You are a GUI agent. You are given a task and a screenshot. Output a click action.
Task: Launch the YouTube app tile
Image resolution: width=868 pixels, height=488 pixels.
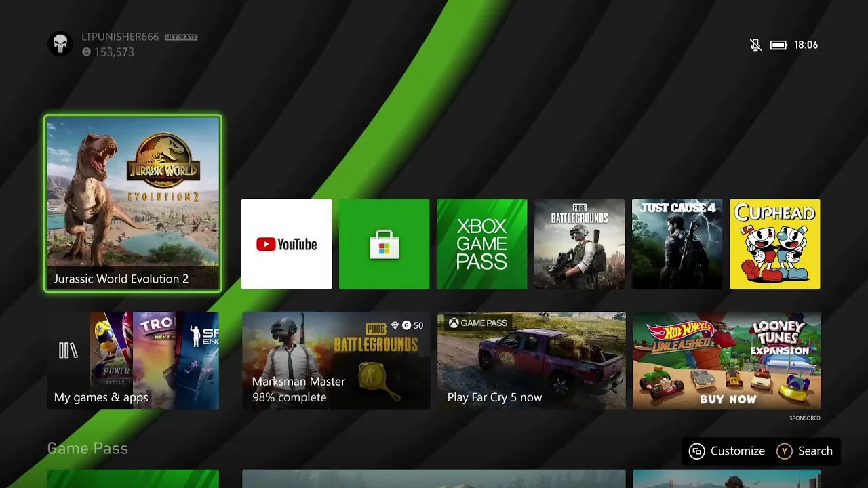pos(286,244)
